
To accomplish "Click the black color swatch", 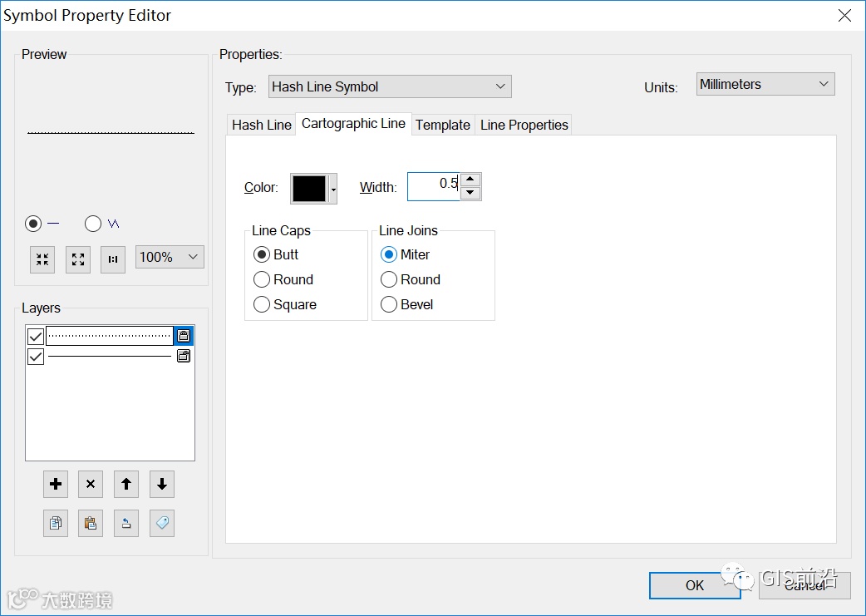I will click(x=309, y=189).
